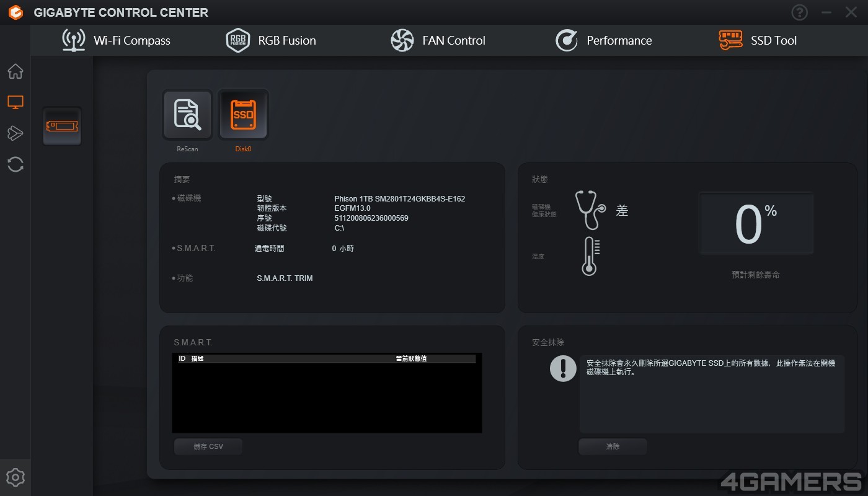
Task: Open the circular-arrows update sidebar icon
Action: [x=15, y=164]
